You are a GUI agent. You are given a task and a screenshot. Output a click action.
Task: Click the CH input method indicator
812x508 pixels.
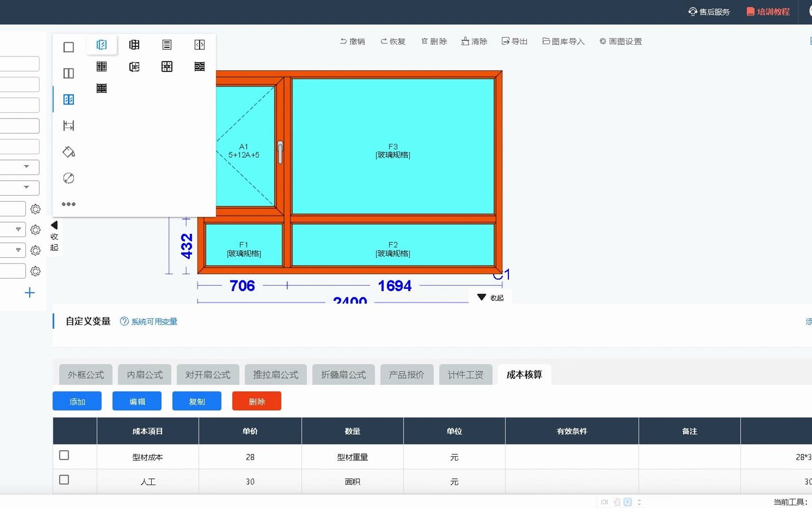(x=605, y=502)
